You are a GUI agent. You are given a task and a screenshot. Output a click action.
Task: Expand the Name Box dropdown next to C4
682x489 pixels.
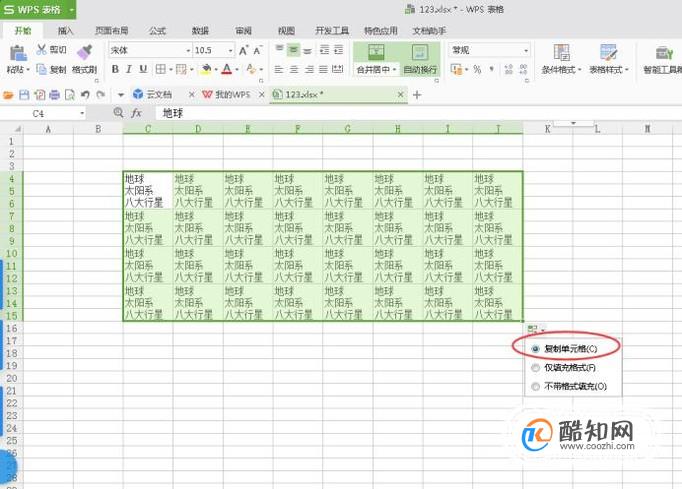pos(82,114)
